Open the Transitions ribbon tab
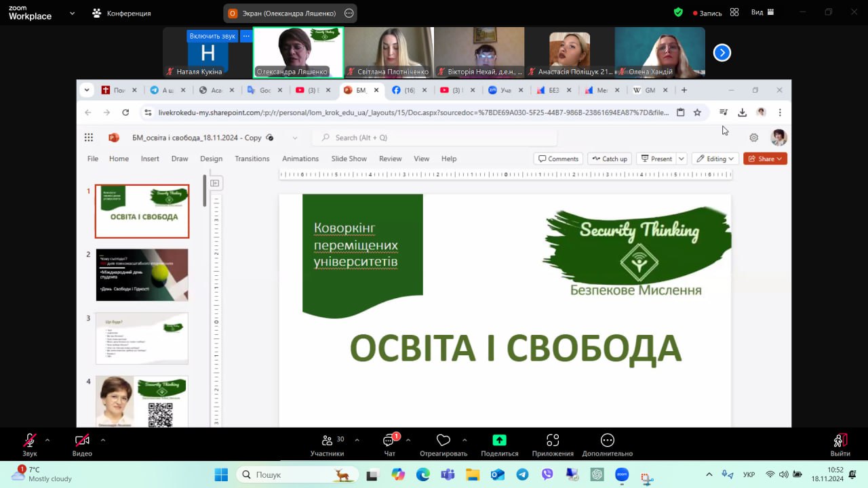The width and height of the screenshot is (868, 488). coord(252,159)
